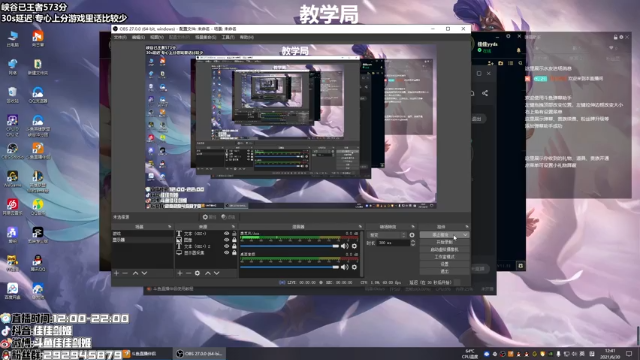This screenshot has width=640, height=360.
Task: Open settings gear for 桌面音频 channel
Action: (354, 267)
